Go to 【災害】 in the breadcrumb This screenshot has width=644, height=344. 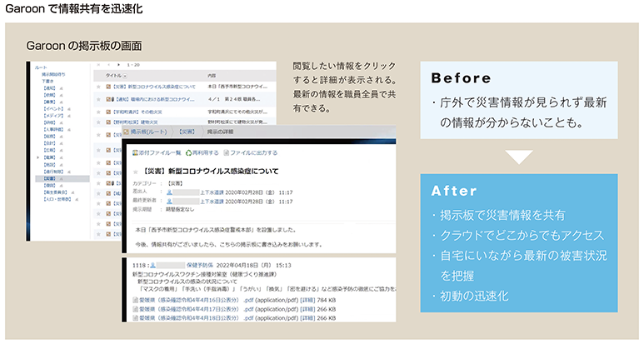point(187,132)
